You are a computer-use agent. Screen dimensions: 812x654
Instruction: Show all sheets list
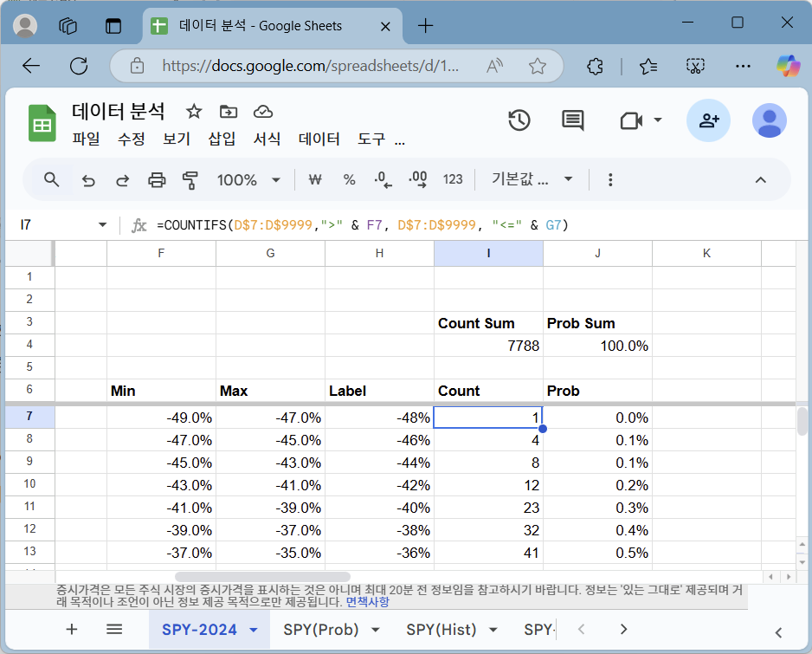pos(114,629)
